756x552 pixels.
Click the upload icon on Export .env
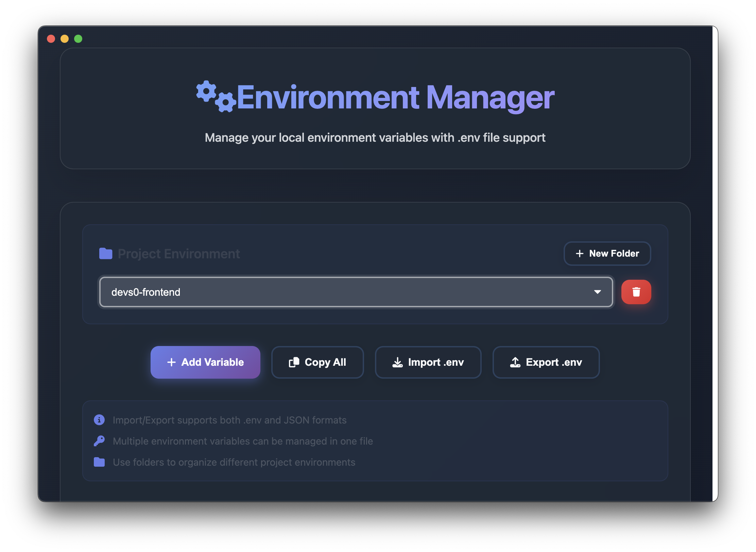coord(515,362)
